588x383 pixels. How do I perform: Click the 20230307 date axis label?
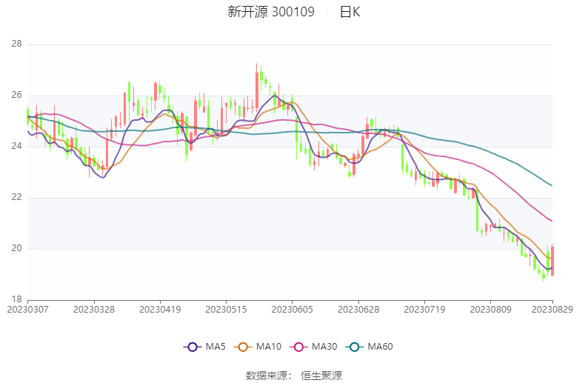coord(27,310)
